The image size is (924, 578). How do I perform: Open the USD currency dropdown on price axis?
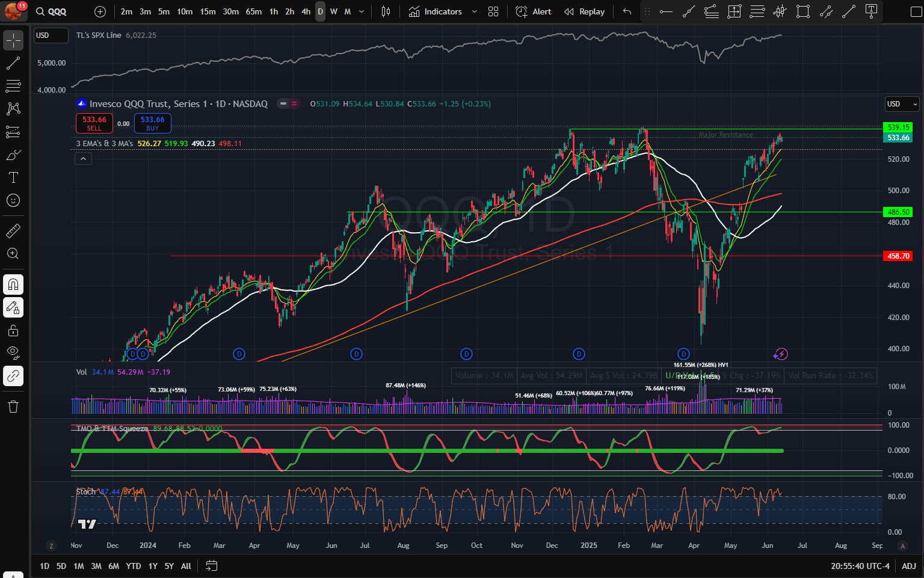pos(902,104)
